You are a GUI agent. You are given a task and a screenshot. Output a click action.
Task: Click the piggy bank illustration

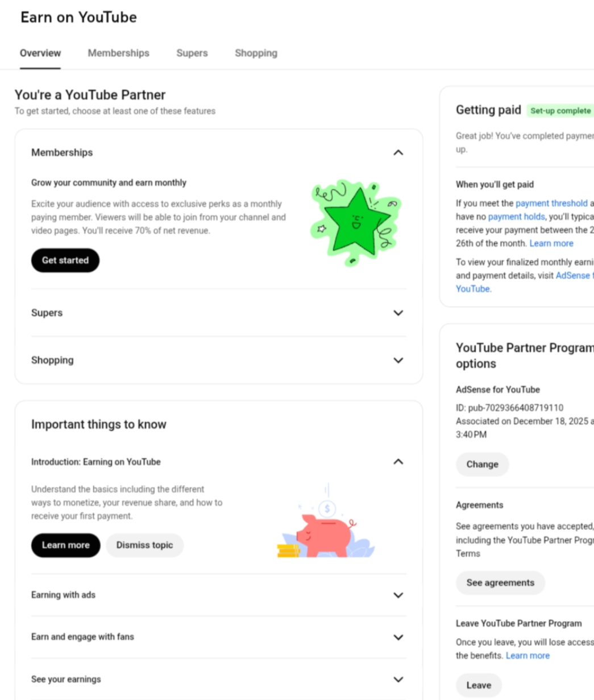click(326, 530)
